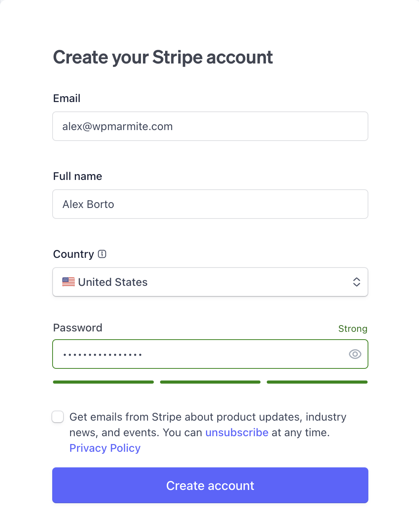Open the Privacy Policy link
419x532 pixels.
(x=105, y=448)
